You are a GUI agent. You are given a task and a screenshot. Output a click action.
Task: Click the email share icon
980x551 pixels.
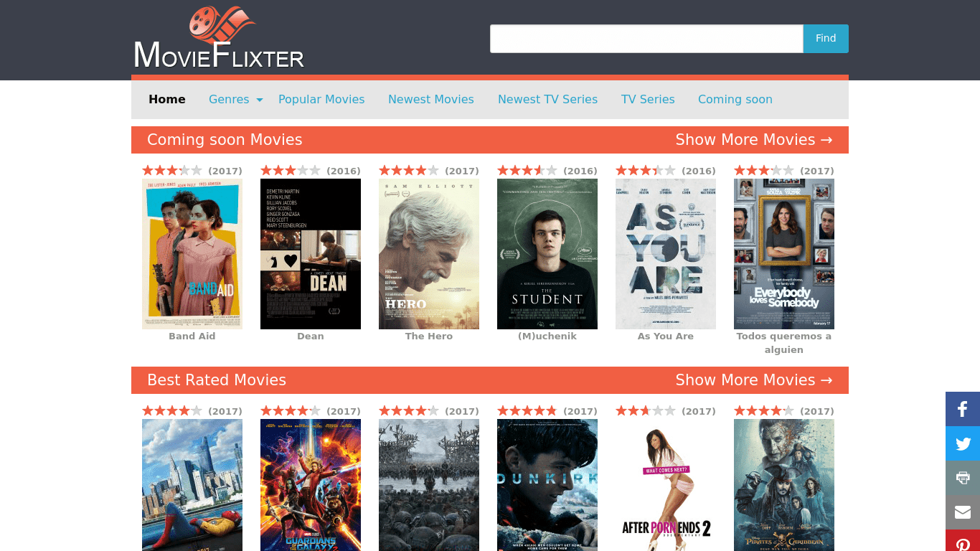(x=963, y=512)
